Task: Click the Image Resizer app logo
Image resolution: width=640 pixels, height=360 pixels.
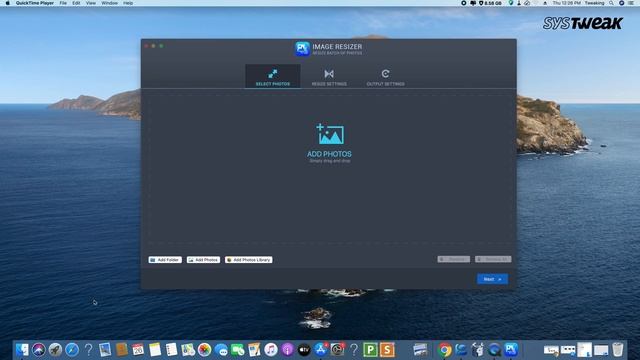Action: pos(302,49)
